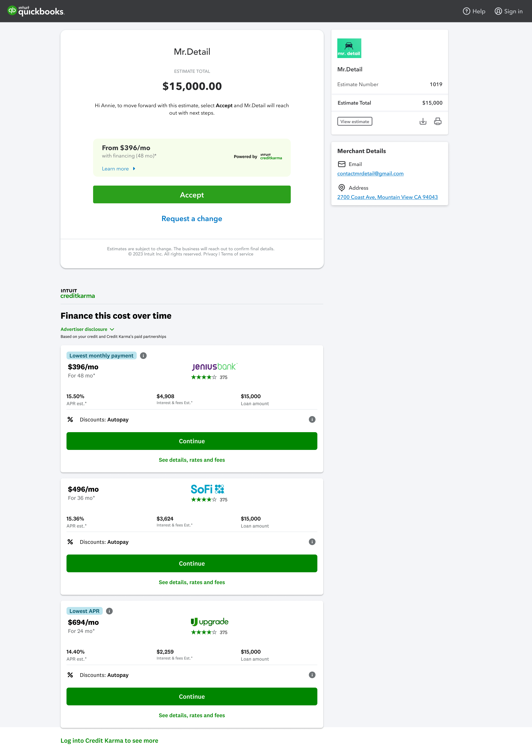Click the View estimate button

click(355, 121)
